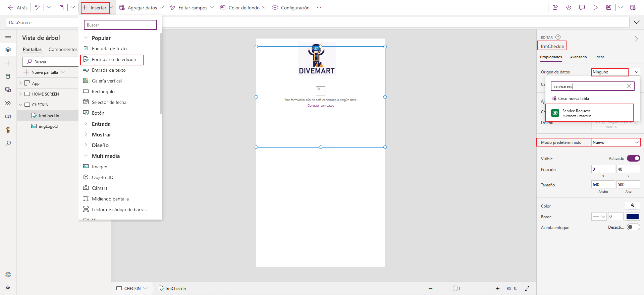Expand the Diseño category
Viewport: 644px width, 295px height.
(x=86, y=145)
